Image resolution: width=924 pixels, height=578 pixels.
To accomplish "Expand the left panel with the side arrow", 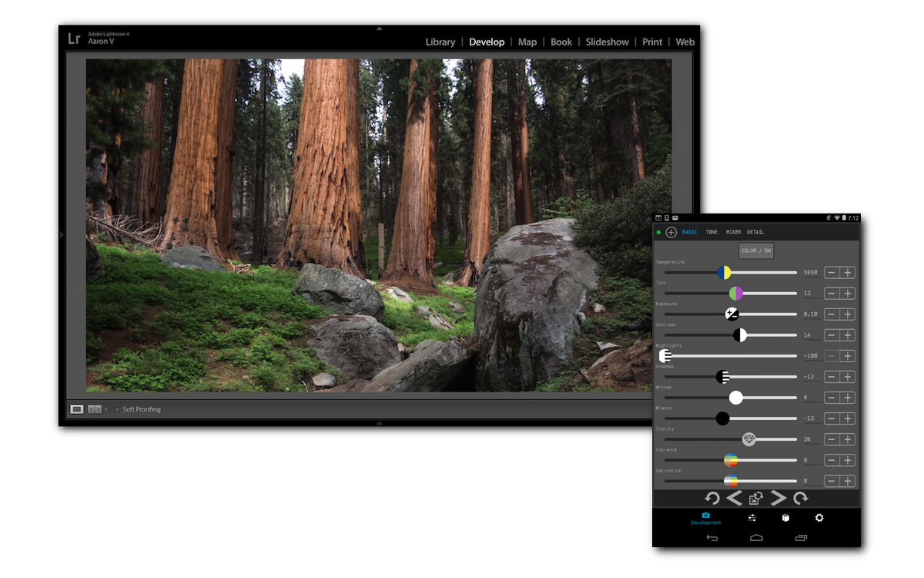I will click(x=62, y=234).
